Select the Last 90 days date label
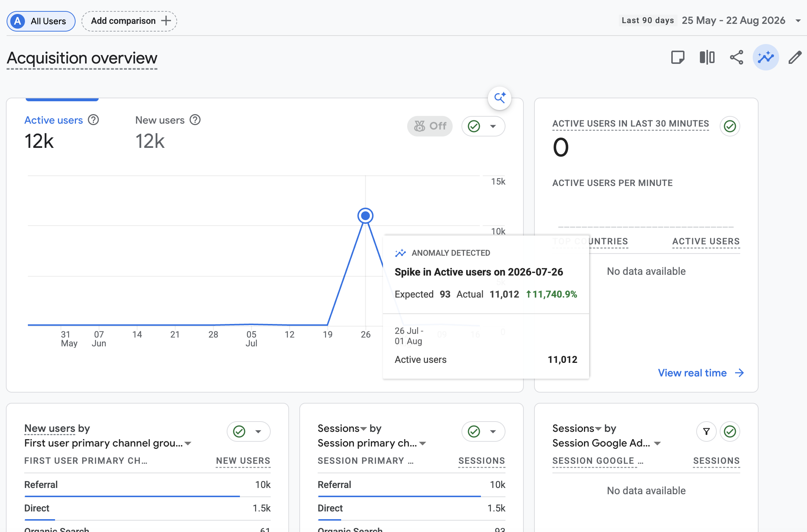Viewport: 807px width, 532px height. click(x=648, y=21)
